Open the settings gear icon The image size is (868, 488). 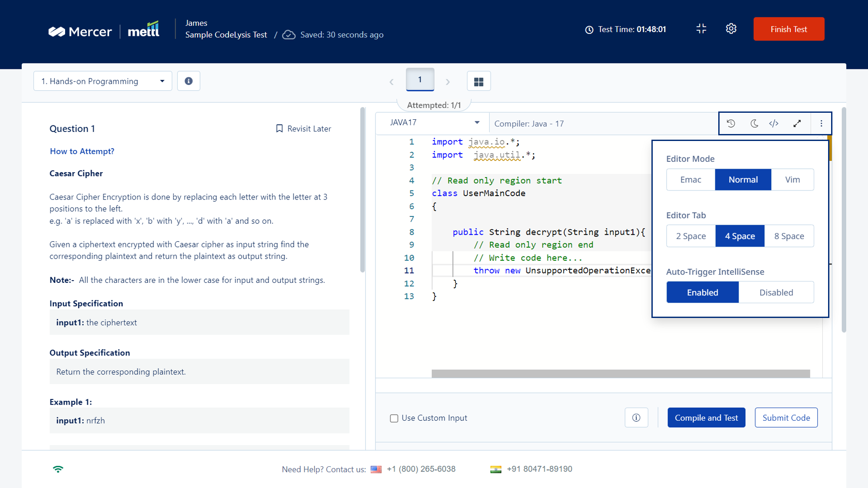(731, 29)
